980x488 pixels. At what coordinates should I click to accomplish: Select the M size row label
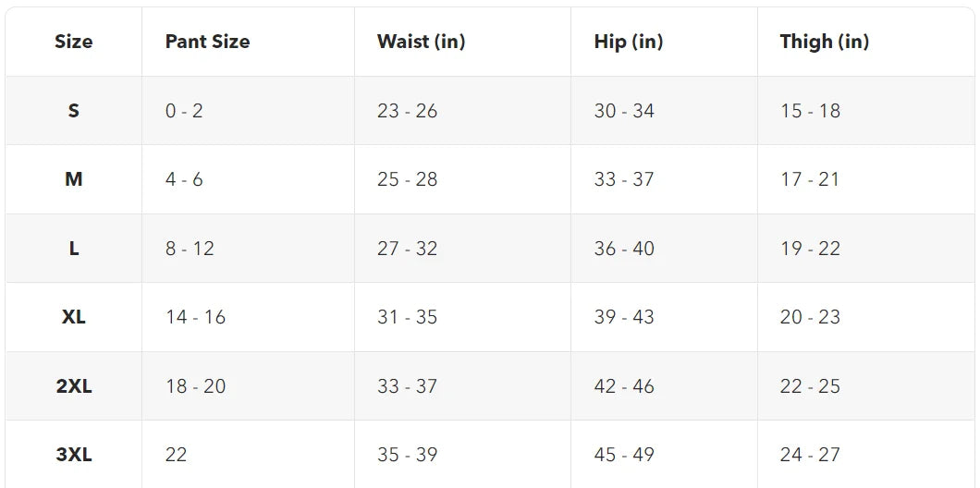pos(73,179)
